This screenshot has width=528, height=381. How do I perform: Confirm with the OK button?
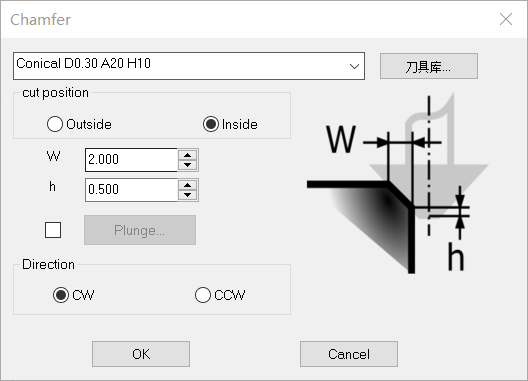pyautogui.click(x=141, y=354)
